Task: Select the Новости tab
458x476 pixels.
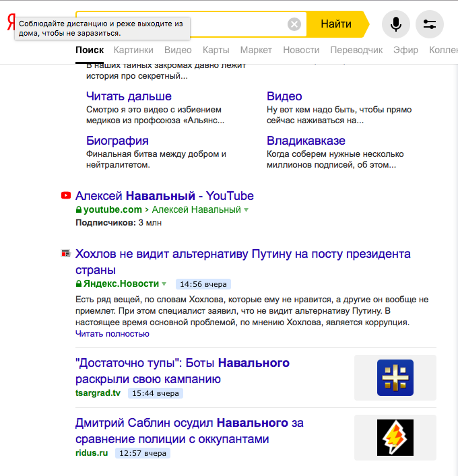Action: tap(301, 50)
